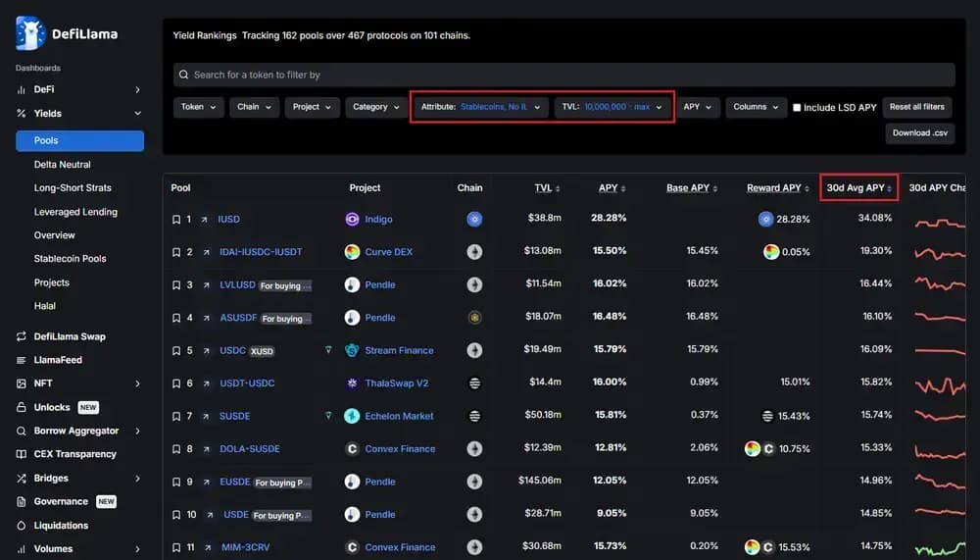This screenshot has width=980, height=560.
Task: Sort by the 30d Avg APY column
Action: (x=858, y=188)
